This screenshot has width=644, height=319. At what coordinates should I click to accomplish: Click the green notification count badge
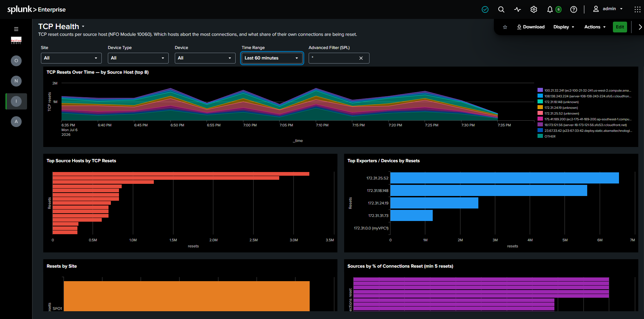(558, 9)
